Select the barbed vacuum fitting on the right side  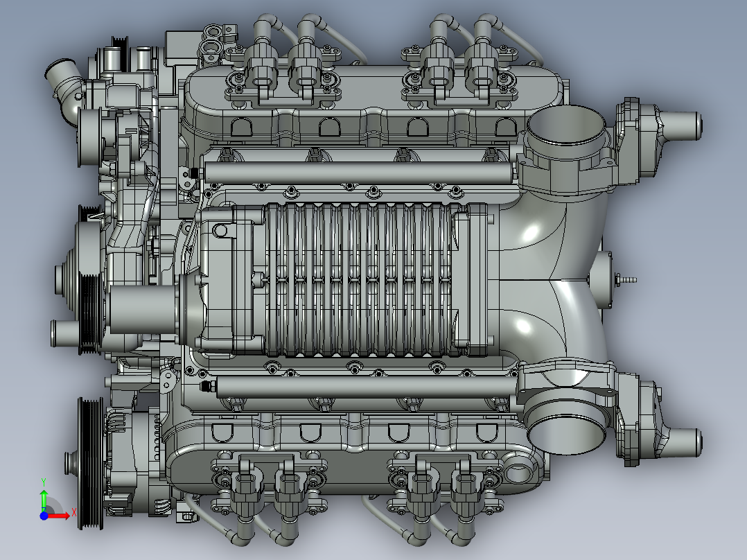(x=626, y=280)
